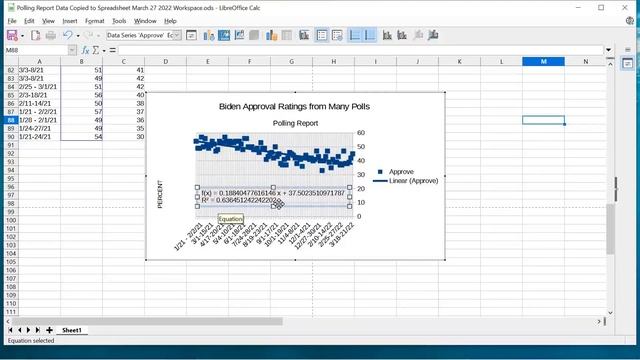The height and width of the screenshot is (360, 640).
Task: Go to last sheet navigation arrow
Action: tap(38, 330)
